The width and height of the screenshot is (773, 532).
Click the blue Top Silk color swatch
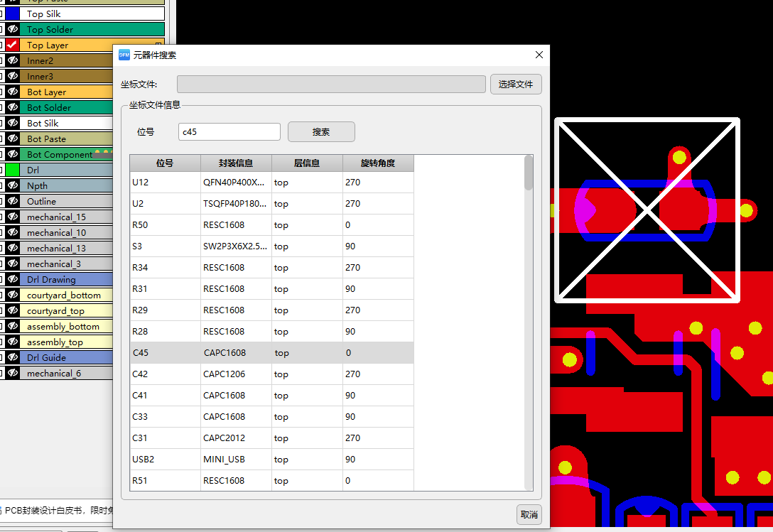(12, 14)
